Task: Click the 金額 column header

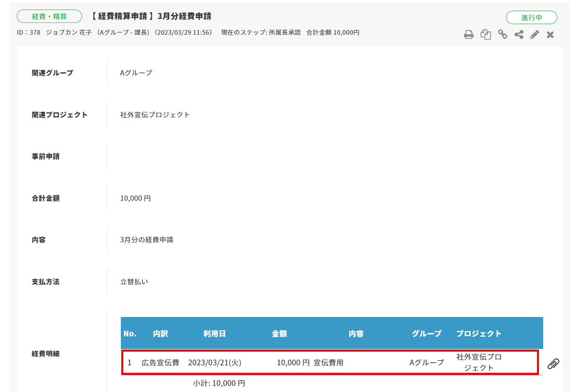Action: pos(279,334)
